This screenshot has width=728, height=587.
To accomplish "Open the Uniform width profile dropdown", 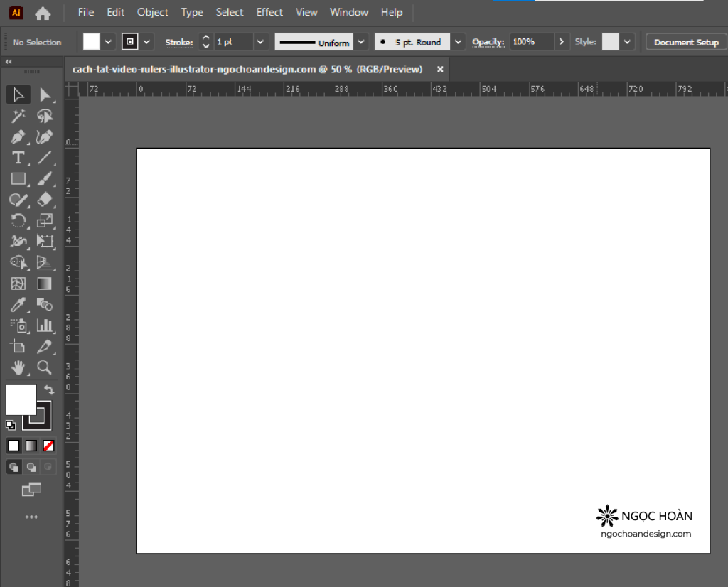I will (x=361, y=42).
